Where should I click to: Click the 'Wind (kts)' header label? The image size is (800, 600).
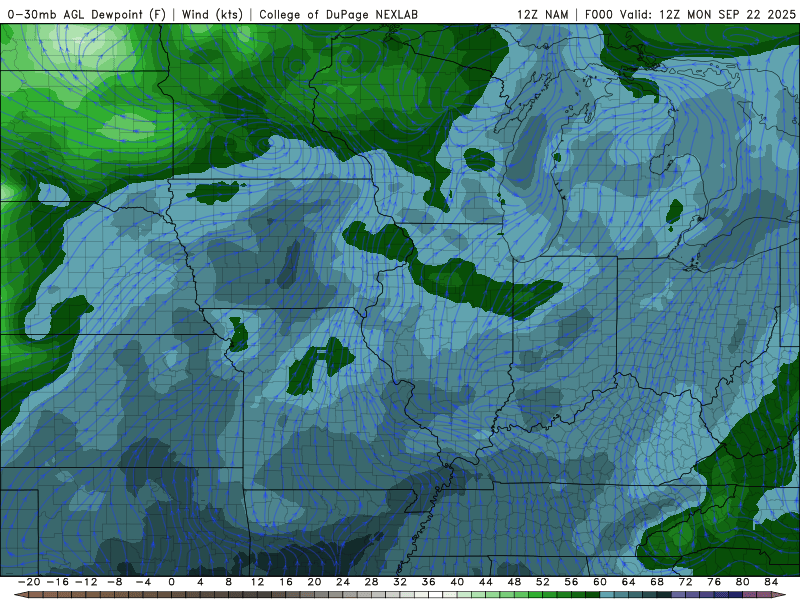pos(212,15)
